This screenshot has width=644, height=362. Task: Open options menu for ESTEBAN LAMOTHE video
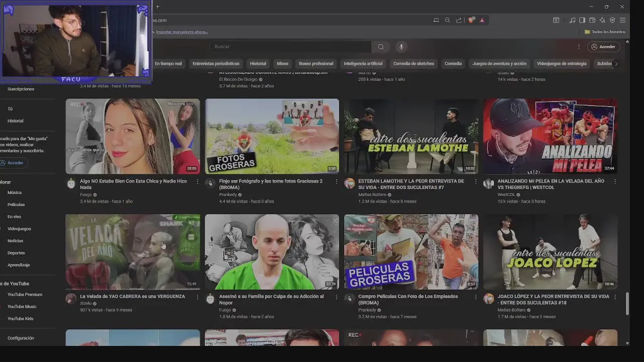[x=476, y=182]
